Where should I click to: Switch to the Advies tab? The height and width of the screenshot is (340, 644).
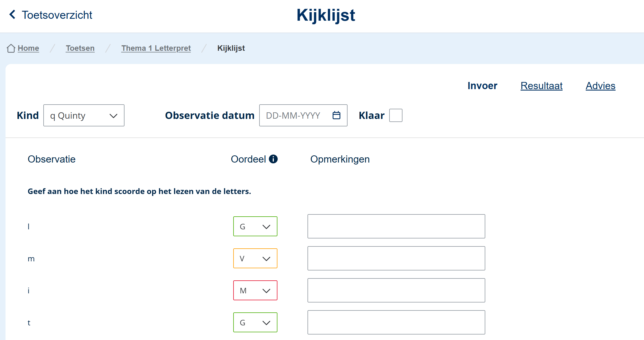pyautogui.click(x=600, y=86)
